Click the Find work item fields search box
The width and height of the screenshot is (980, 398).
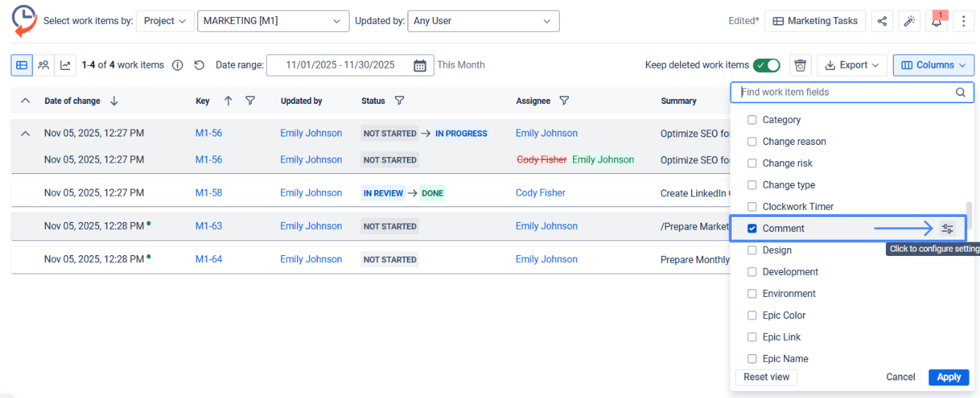pos(845,92)
